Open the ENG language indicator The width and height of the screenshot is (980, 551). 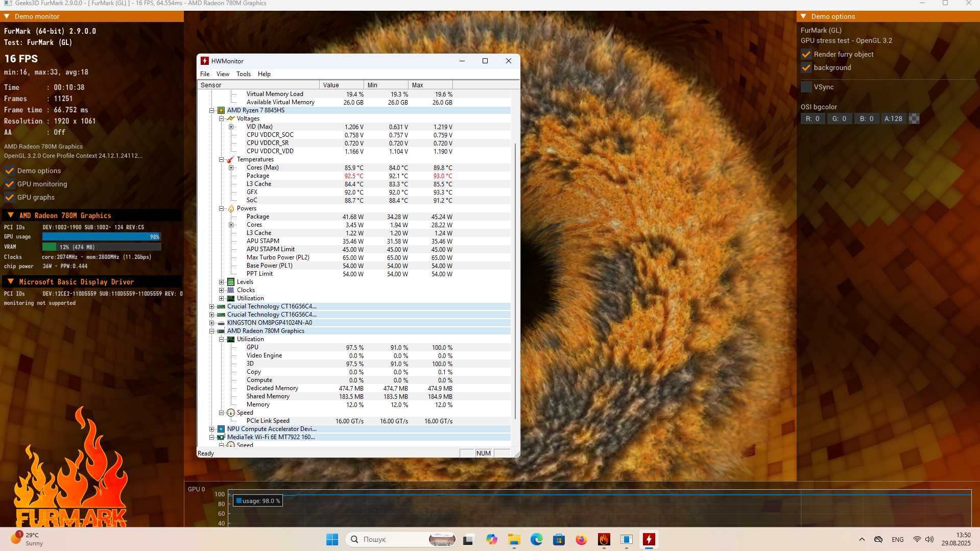897,539
